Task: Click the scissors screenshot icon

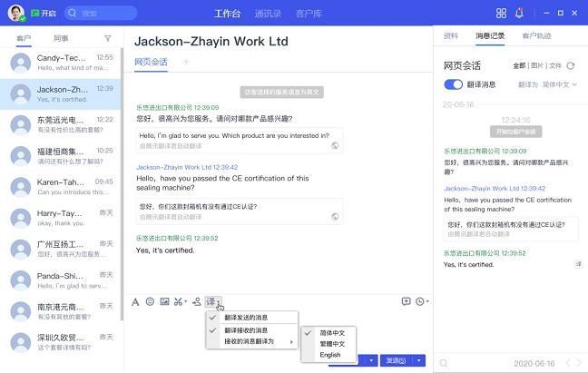Action: tap(179, 302)
